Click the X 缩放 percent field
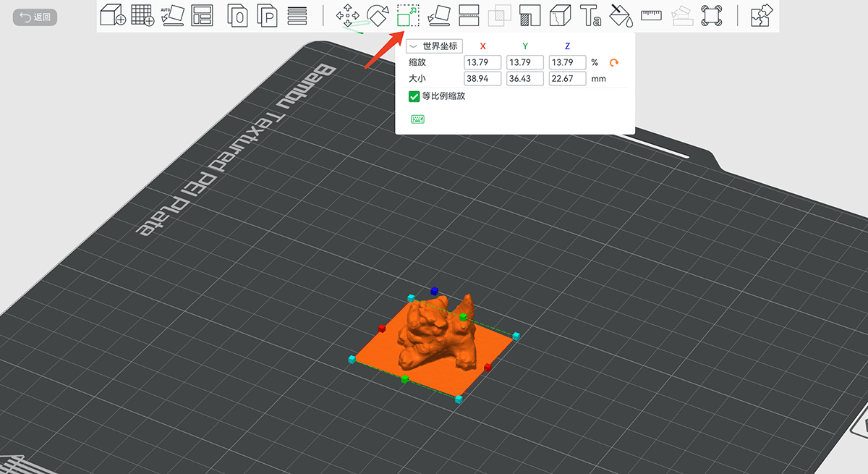The image size is (868, 474). click(482, 63)
